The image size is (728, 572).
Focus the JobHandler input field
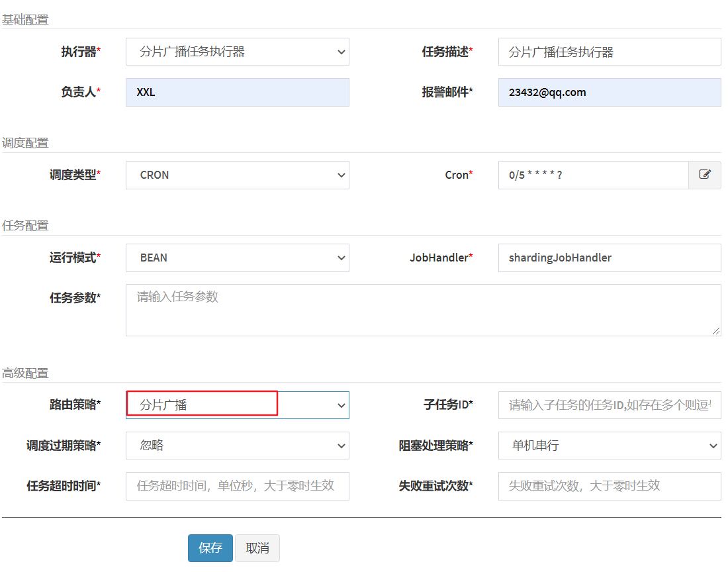610,258
